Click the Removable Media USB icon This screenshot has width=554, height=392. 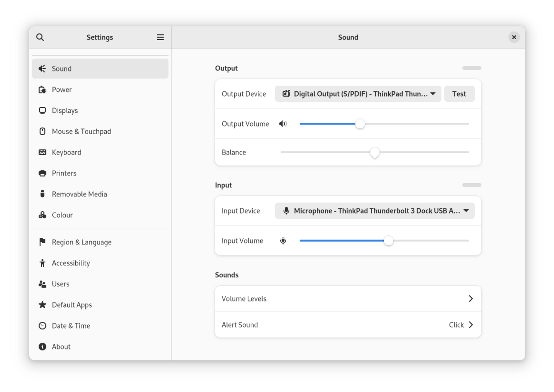[42, 194]
